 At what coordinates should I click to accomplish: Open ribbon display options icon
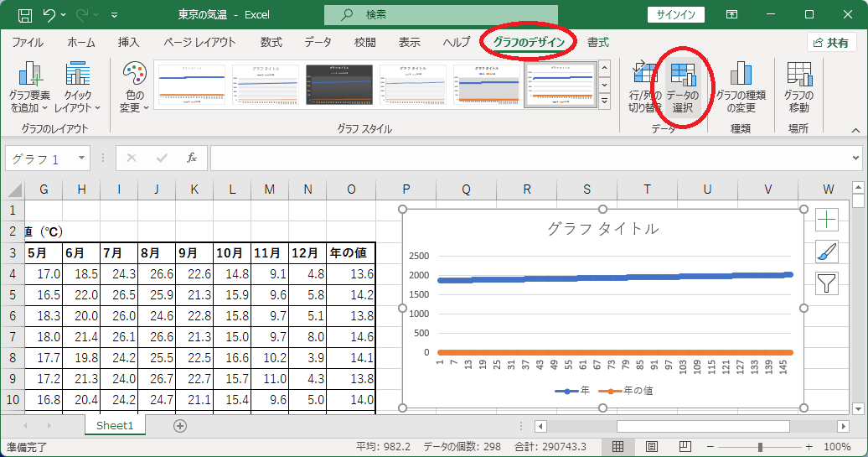tap(731, 15)
